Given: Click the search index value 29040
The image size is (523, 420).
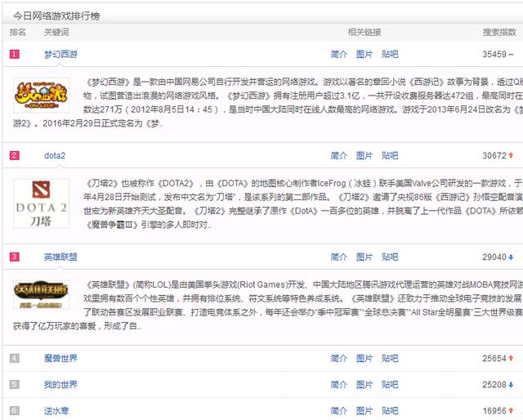Looking at the screenshot, I should [x=494, y=257].
